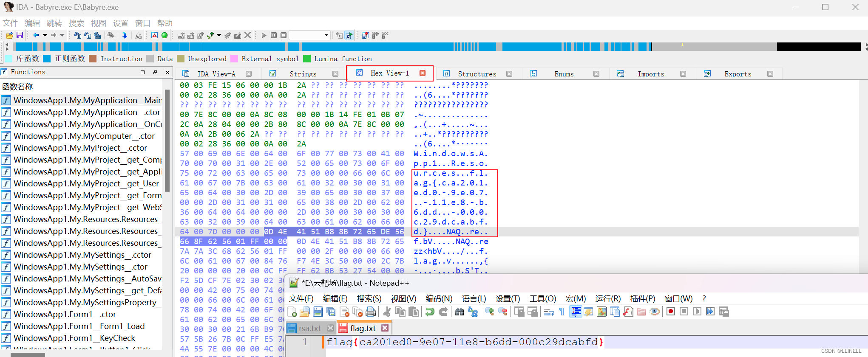Viewport: 868px width, 357px height.
Task: Click the yellow marker in navigation band
Action: [682, 44]
